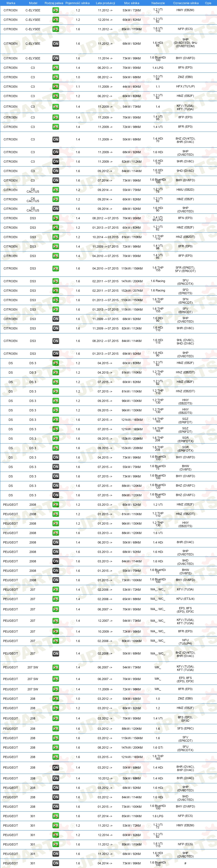Select production date 12.2007 ->

105,621
